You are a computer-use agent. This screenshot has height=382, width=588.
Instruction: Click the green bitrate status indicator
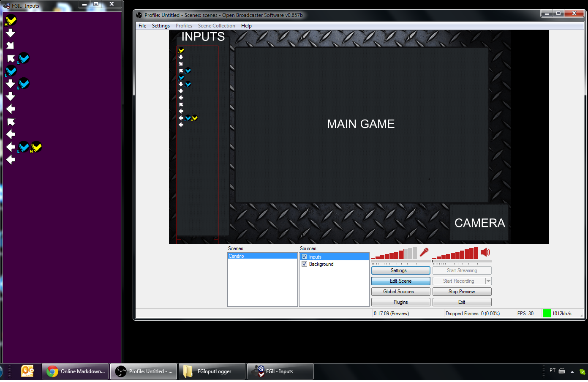click(547, 313)
